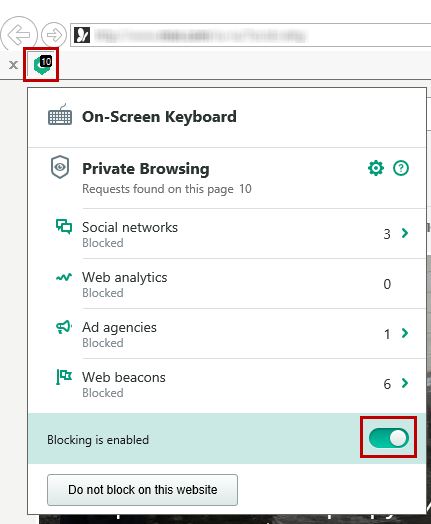This screenshot has height=524, width=431.
Task: Open Private Browsing help question mark
Action: click(401, 168)
